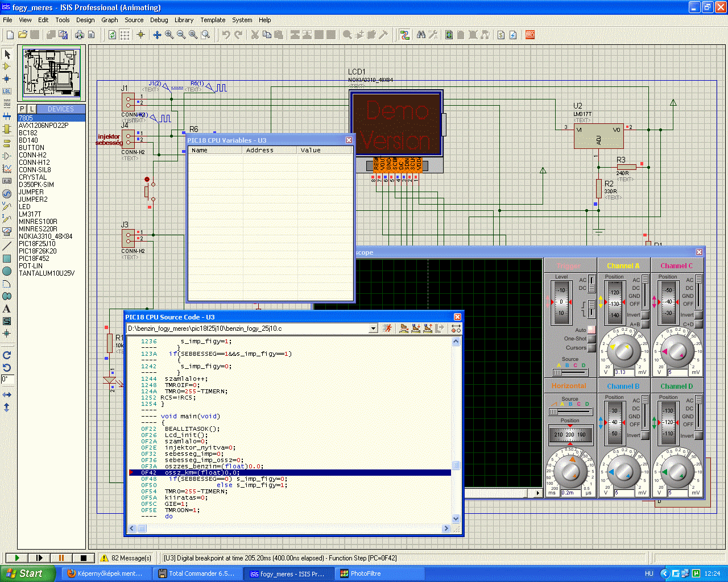
Task: Click the Channel A voltage input field
Action: (624, 373)
